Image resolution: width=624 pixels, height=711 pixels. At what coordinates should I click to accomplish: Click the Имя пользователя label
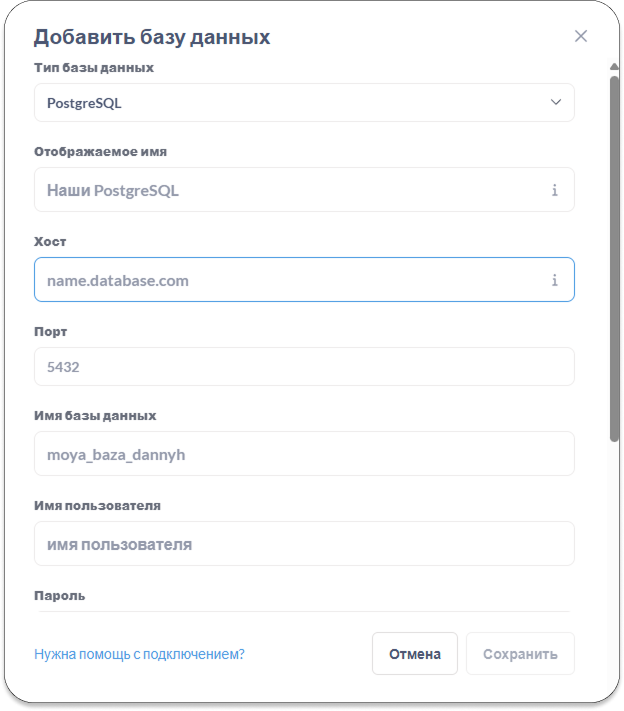pos(97,505)
